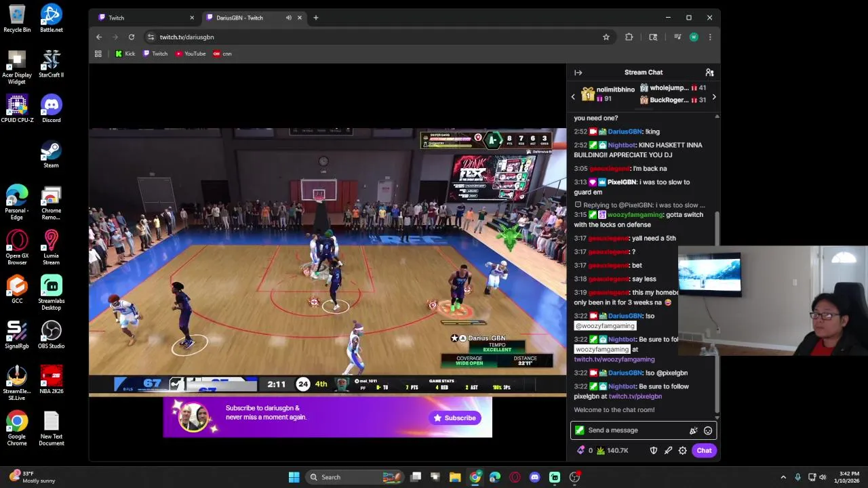Image resolution: width=868 pixels, height=488 pixels.
Task: Click the sword mod tools icon
Action: coord(668,450)
